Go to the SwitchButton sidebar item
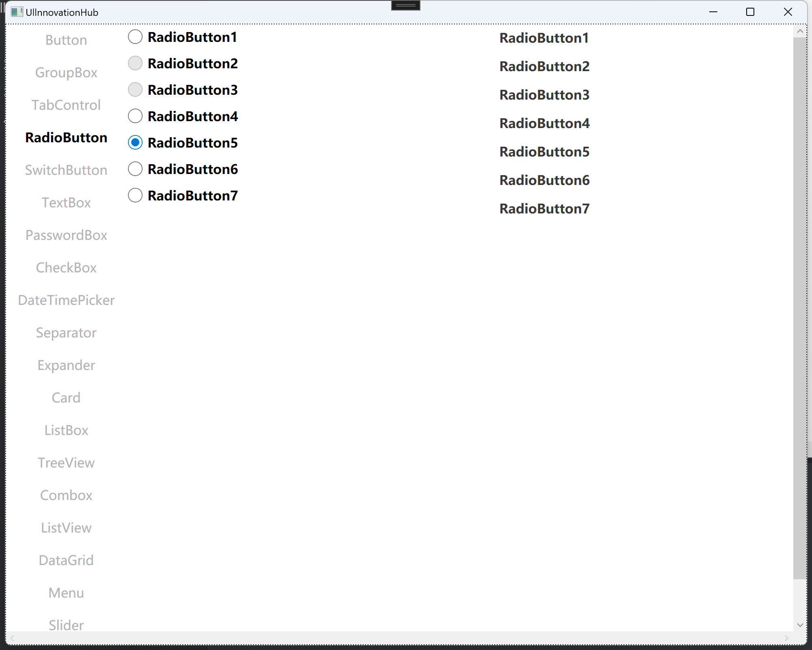812x650 pixels. pos(66,170)
